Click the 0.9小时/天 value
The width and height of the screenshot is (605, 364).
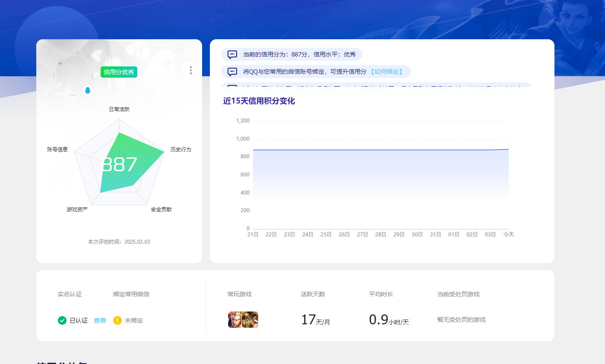coord(389,320)
